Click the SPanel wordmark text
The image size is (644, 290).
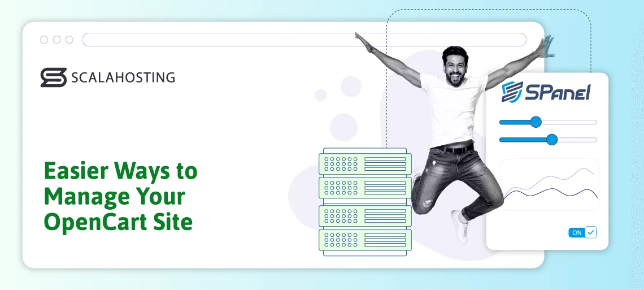558,92
